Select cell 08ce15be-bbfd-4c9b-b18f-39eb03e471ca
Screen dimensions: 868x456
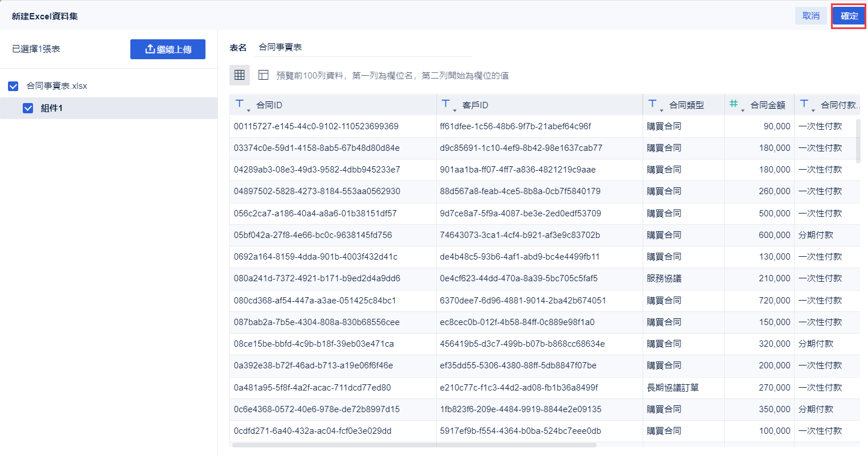[x=333, y=344]
